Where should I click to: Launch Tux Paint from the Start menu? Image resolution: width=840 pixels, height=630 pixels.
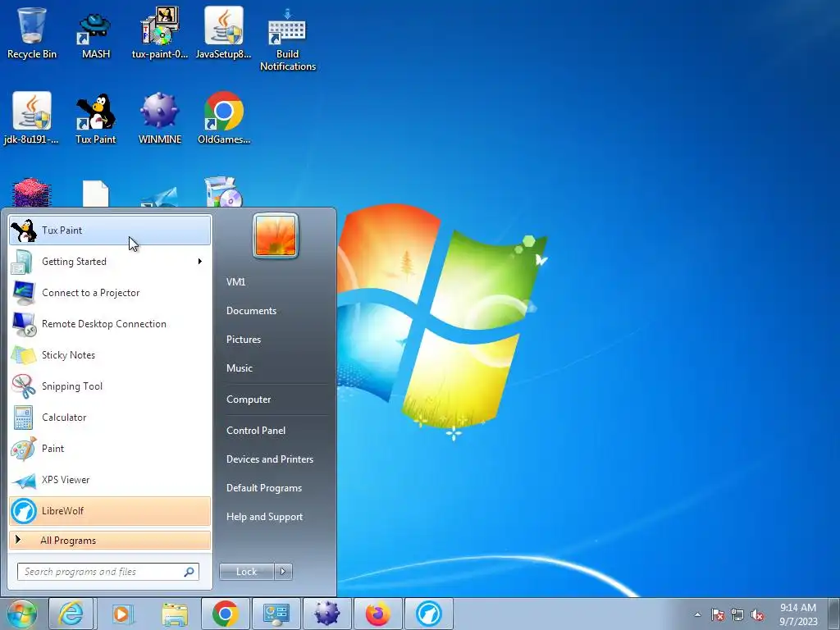[110, 231]
